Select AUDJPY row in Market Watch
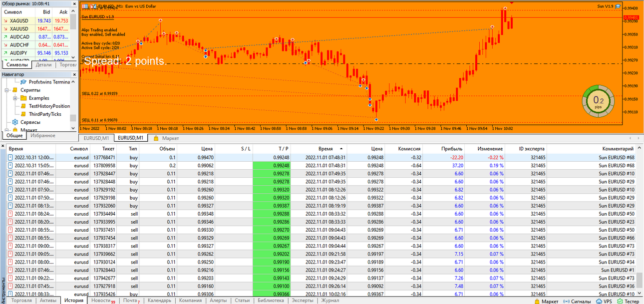 pyautogui.click(x=35, y=53)
